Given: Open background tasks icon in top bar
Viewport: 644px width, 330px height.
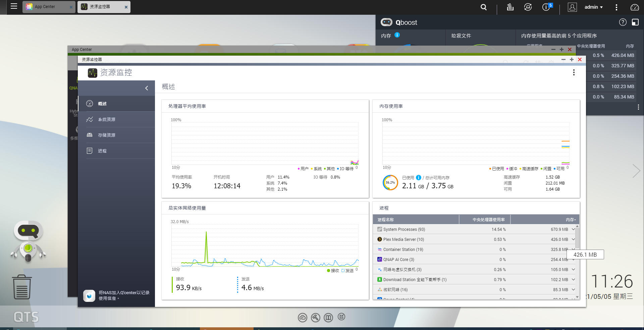Looking at the screenshot, I should (x=510, y=7).
